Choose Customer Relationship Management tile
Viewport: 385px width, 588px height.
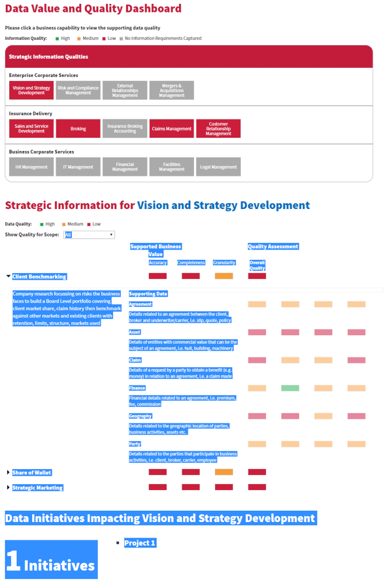(218, 129)
